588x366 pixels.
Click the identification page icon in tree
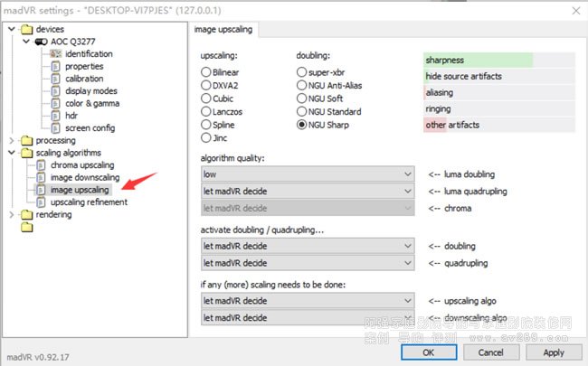click(56, 54)
